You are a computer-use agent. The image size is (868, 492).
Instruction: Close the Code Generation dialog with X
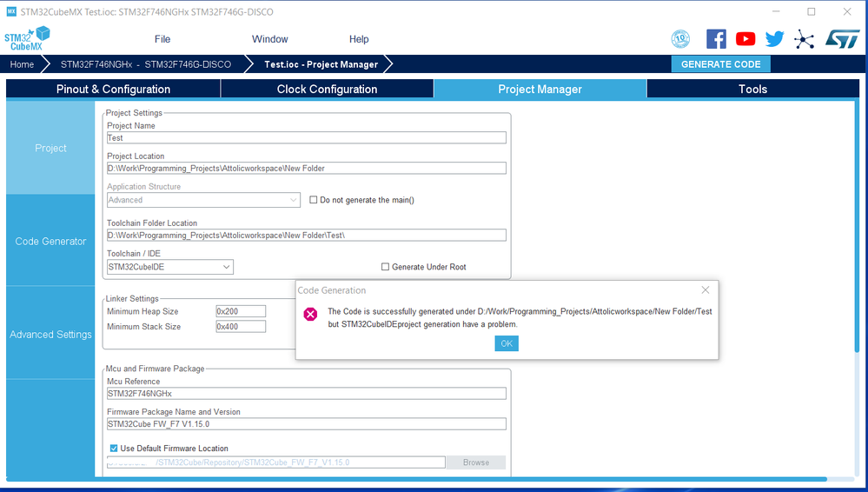(x=706, y=289)
